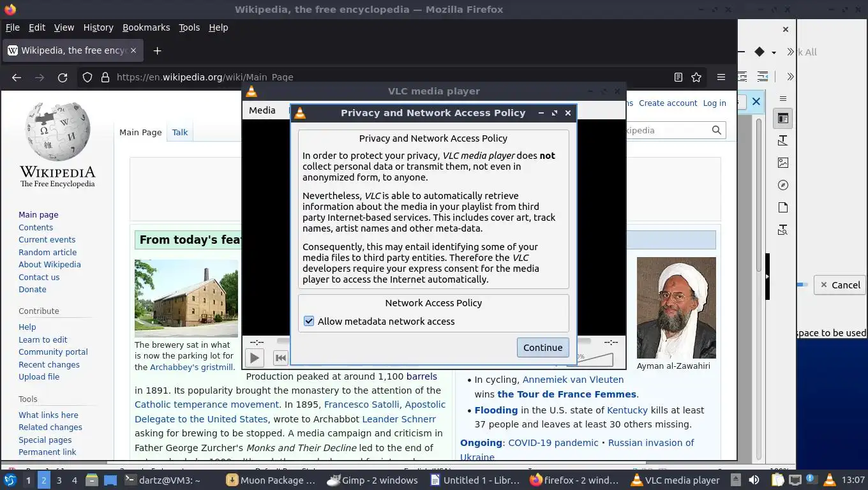
Task: Click the Firefox tracking protection shield icon
Action: click(87, 77)
